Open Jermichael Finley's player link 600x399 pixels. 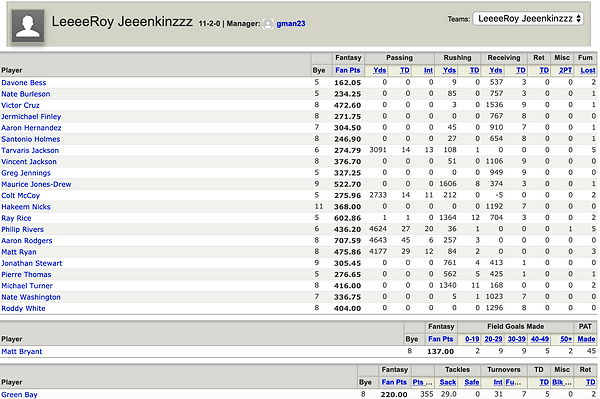(31, 116)
